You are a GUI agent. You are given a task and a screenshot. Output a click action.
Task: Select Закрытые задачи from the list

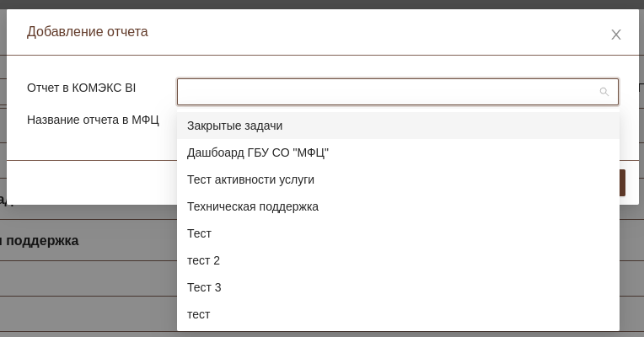tap(234, 126)
